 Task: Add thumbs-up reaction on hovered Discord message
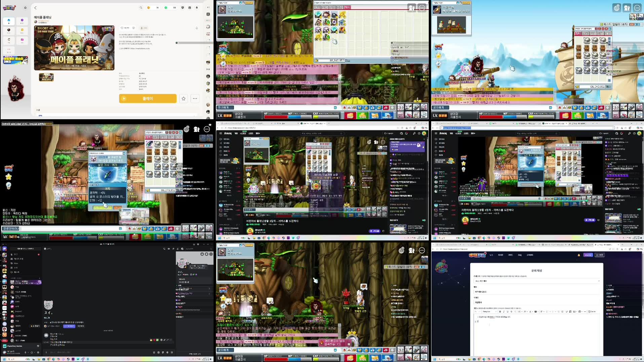[x=151, y=340]
